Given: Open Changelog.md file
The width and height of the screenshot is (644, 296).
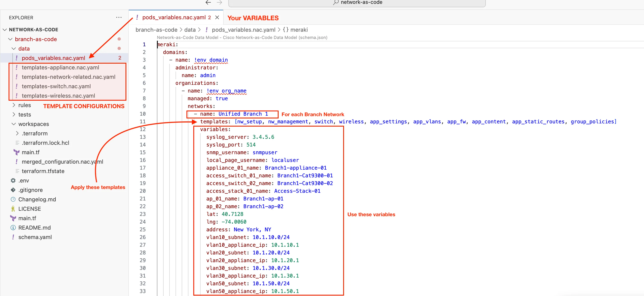Looking at the screenshot, I should (37, 199).
